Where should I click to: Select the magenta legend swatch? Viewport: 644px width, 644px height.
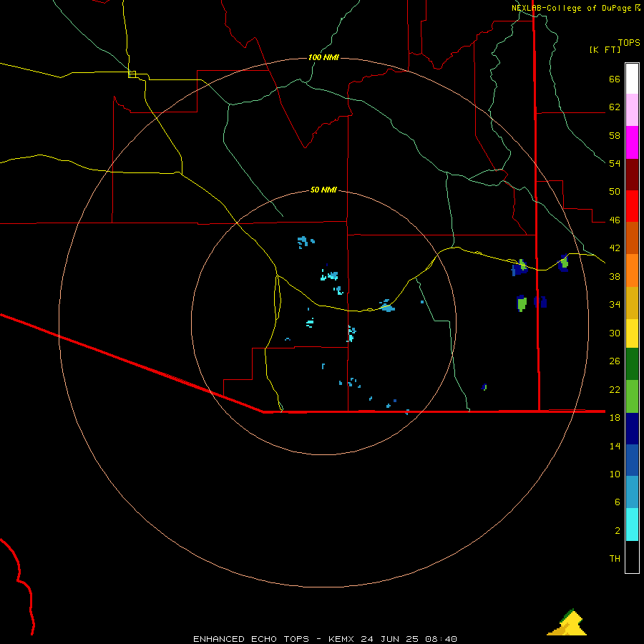632,142
